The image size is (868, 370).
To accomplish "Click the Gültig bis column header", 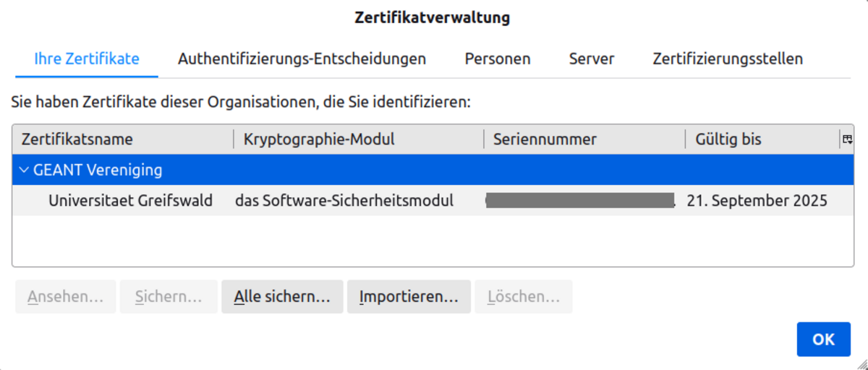I will pos(761,139).
